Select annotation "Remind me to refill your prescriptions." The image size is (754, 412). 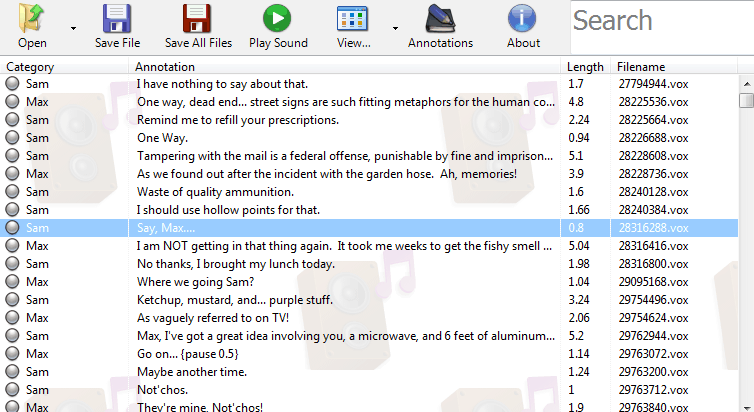(238, 120)
